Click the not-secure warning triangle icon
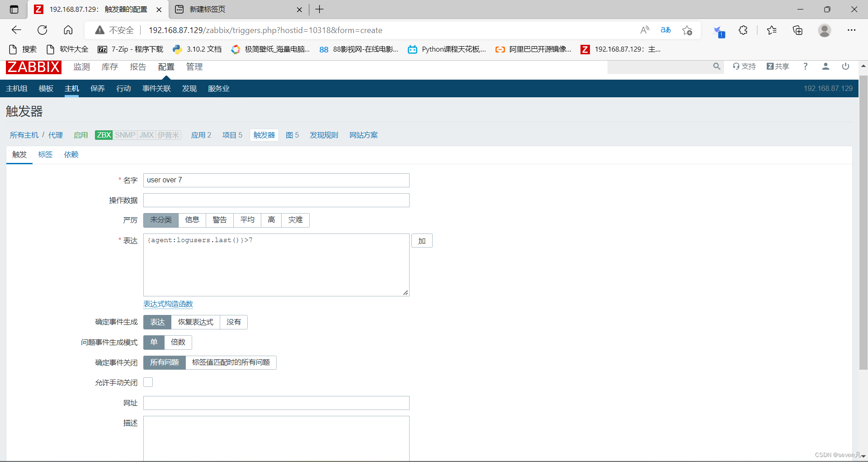The image size is (868, 462). (100, 30)
